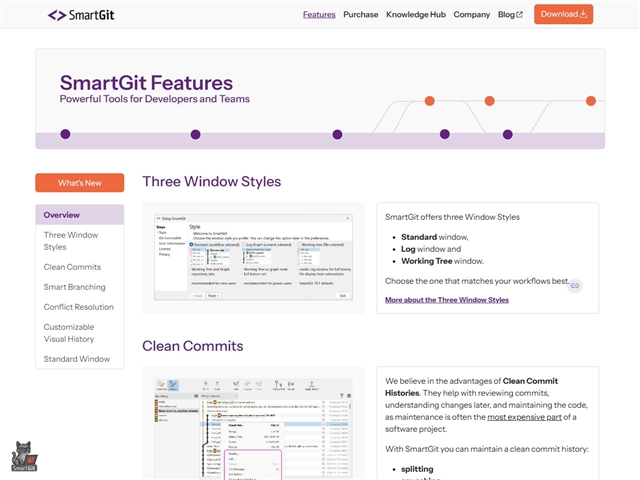Go to Customizable Visual History
Image resolution: width=640 pixels, height=480 pixels.
tap(68, 333)
